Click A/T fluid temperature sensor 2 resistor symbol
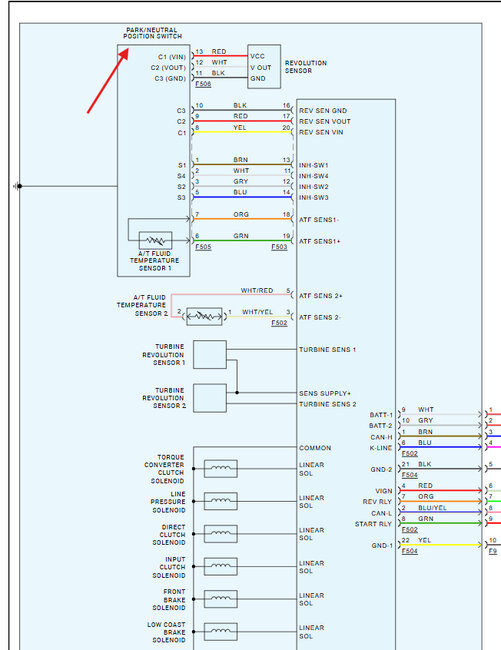501x650 pixels. pos(204,317)
